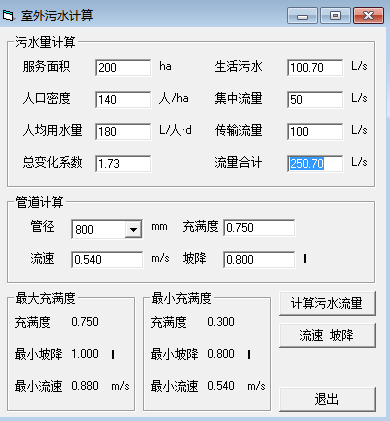The width and height of the screenshot is (390, 421).
Task: Click the 流量合计 label
Action: click(x=238, y=163)
